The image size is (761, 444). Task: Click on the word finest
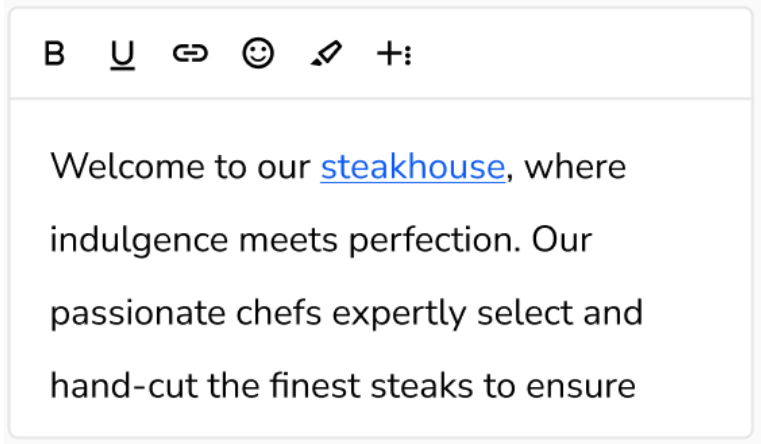(x=320, y=386)
